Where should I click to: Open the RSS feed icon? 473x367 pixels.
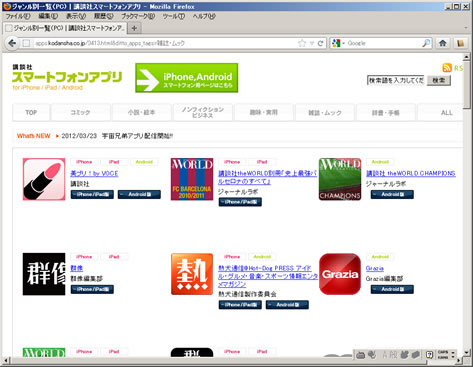(x=447, y=68)
